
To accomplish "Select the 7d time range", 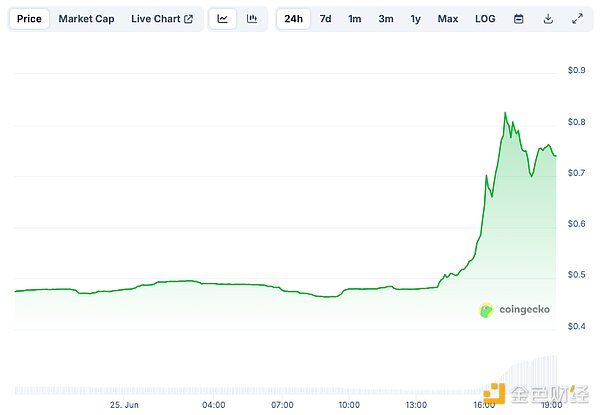I will 326,19.
